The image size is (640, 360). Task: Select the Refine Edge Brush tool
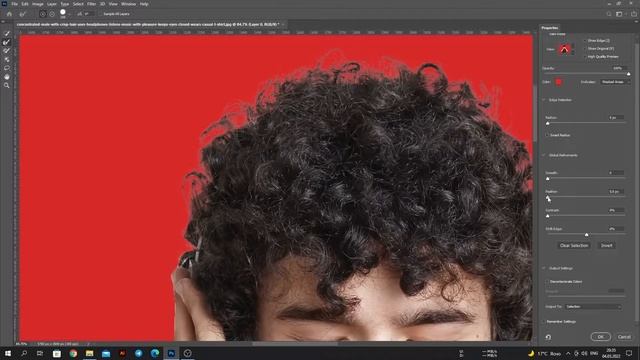7,42
